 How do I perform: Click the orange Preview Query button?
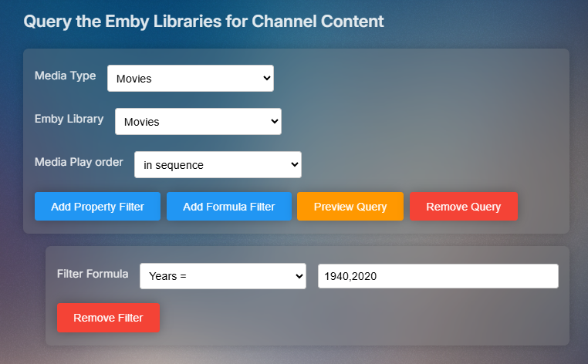pos(350,207)
